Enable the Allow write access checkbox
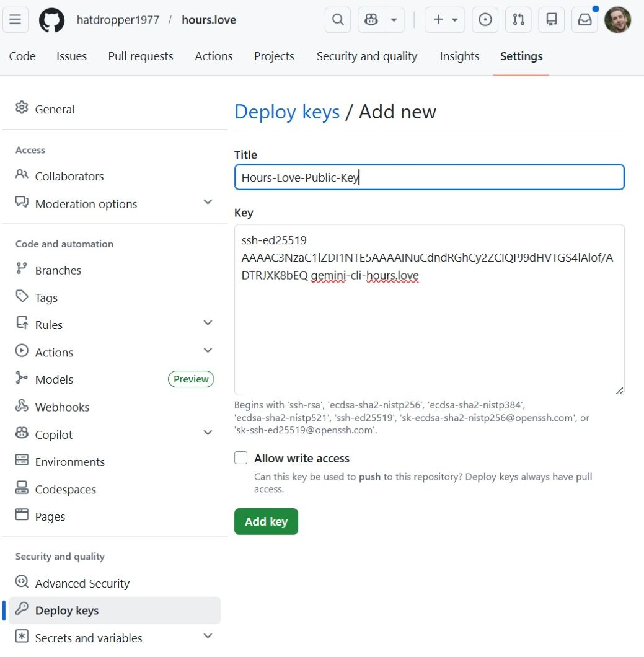This screenshot has width=644, height=657. coord(240,457)
